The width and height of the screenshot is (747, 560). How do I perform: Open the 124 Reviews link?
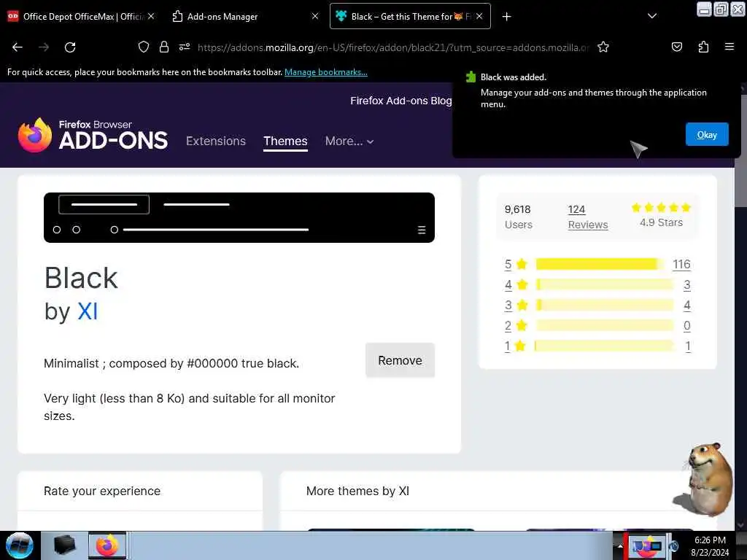click(587, 217)
